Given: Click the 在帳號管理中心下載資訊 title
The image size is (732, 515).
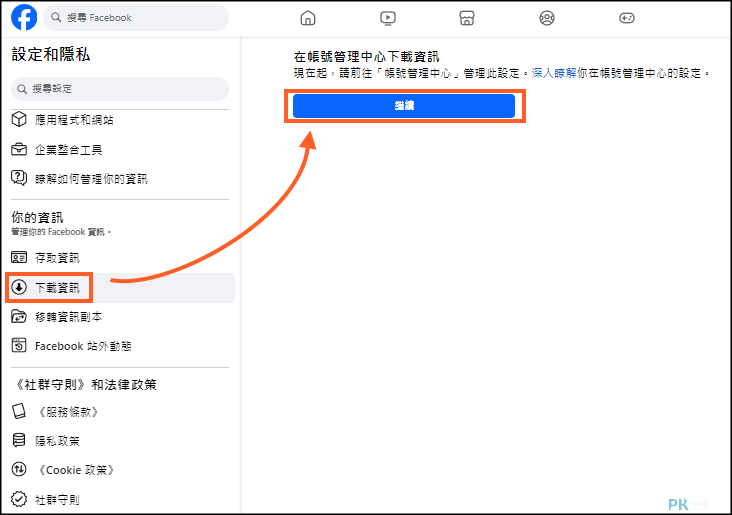Looking at the screenshot, I should tap(366, 57).
